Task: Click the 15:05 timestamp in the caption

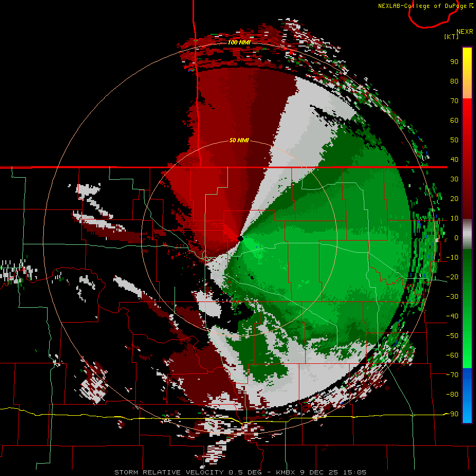Action: point(355,472)
